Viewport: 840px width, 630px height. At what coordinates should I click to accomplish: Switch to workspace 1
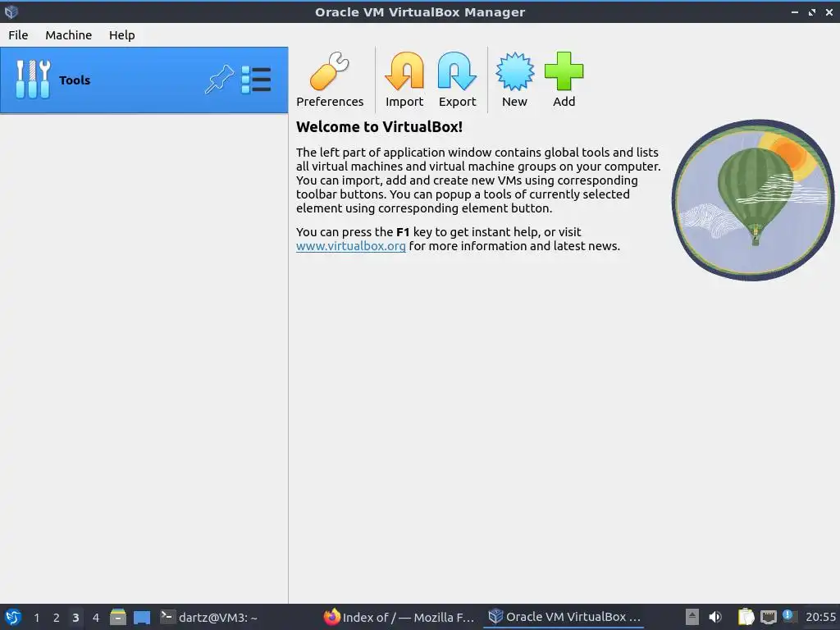point(36,618)
